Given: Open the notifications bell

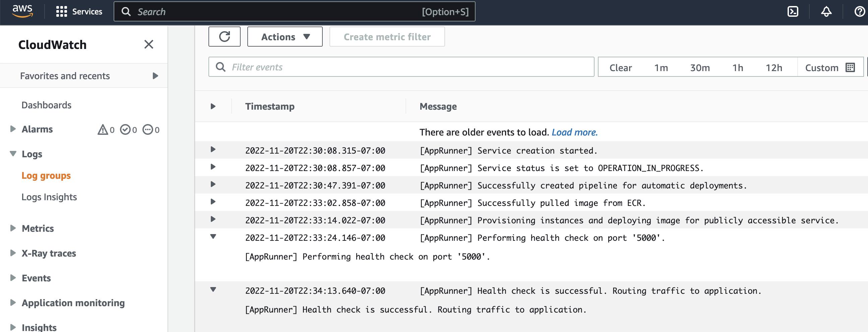Looking at the screenshot, I should 826,11.
